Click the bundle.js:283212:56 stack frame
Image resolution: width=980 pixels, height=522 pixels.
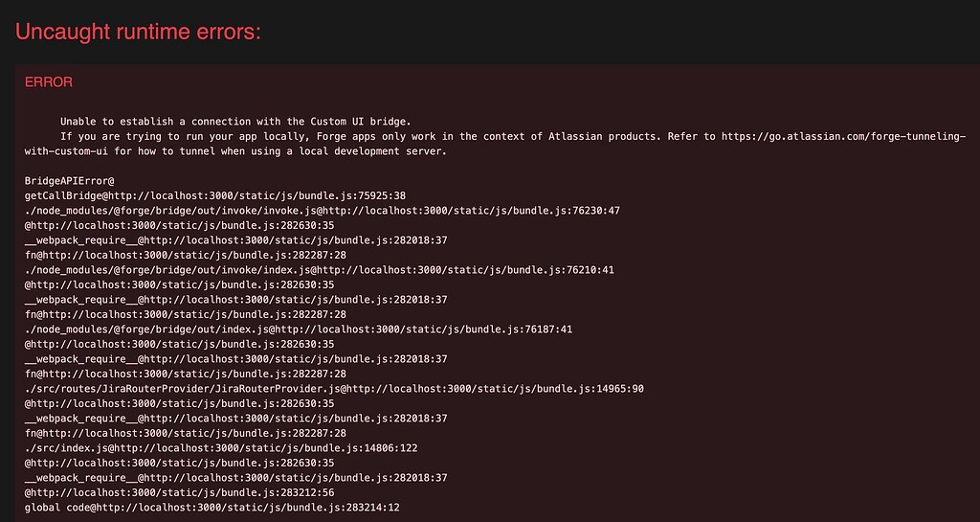pyautogui.click(x=179, y=492)
